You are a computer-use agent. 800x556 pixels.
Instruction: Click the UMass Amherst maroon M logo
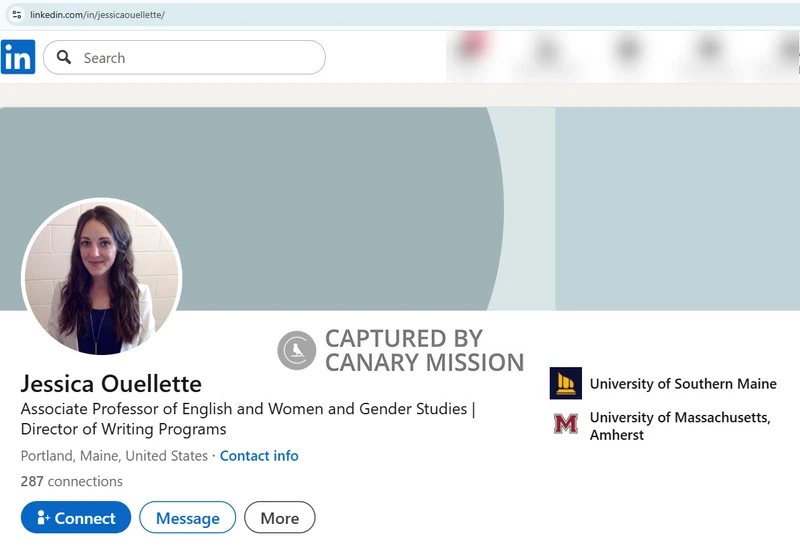pos(565,424)
